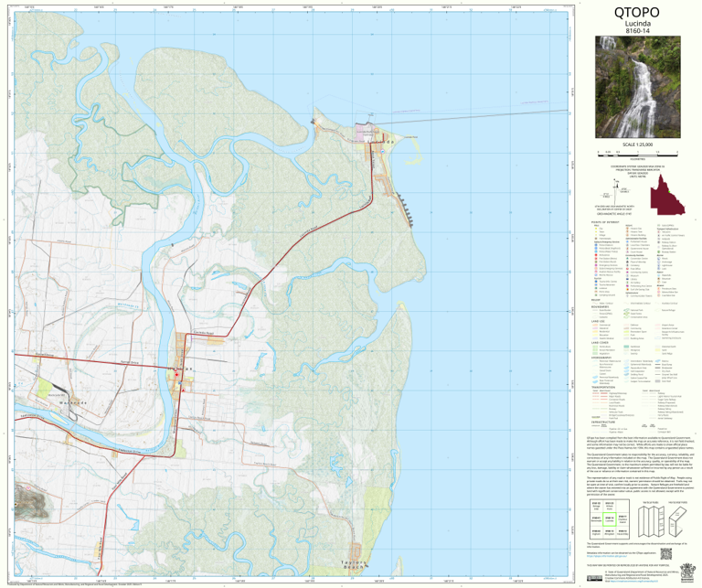Click the Taylors Beach label on map

coord(354,565)
